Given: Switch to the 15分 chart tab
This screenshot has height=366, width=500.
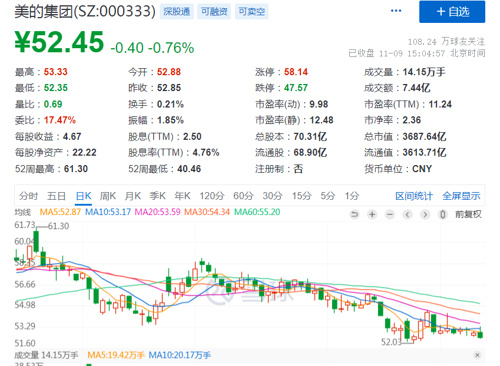Looking at the screenshot, I should 302,196.
